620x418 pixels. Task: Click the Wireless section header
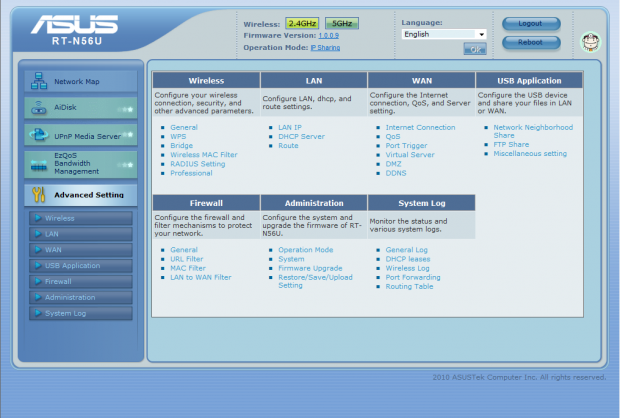click(x=206, y=81)
